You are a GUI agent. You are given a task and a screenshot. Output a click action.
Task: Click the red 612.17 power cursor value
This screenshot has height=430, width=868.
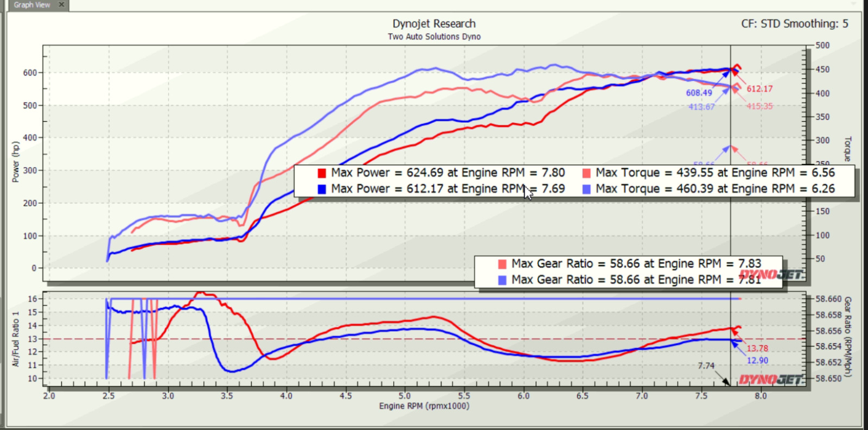pyautogui.click(x=759, y=89)
